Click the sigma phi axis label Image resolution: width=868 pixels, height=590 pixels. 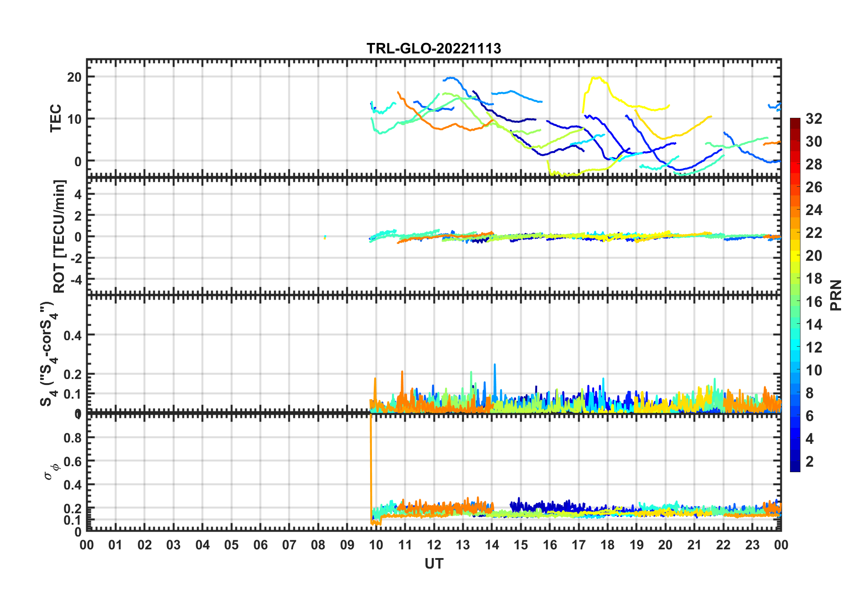coord(52,472)
